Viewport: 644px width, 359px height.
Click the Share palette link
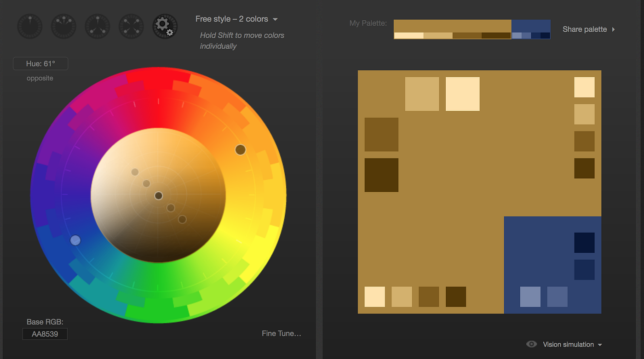pyautogui.click(x=585, y=29)
